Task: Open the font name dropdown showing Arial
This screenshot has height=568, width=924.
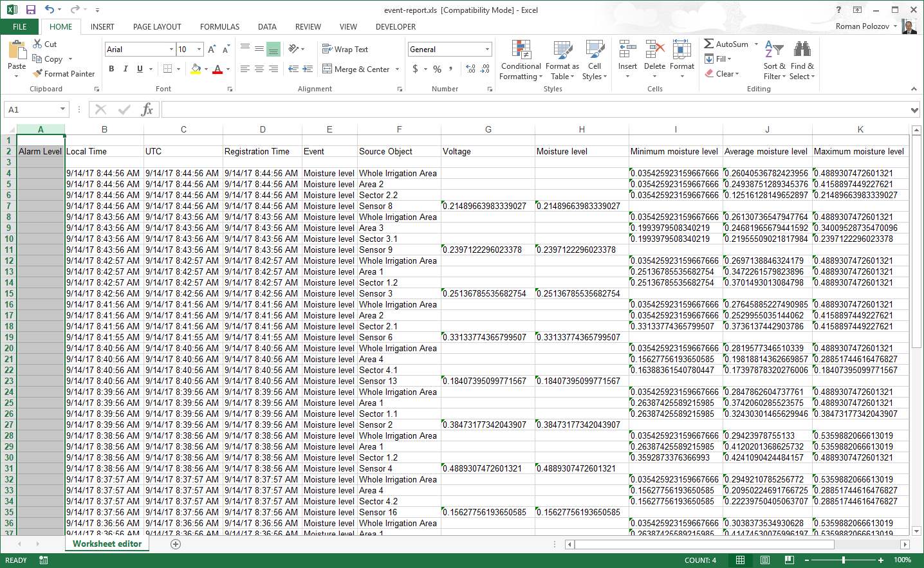Action: [x=171, y=49]
